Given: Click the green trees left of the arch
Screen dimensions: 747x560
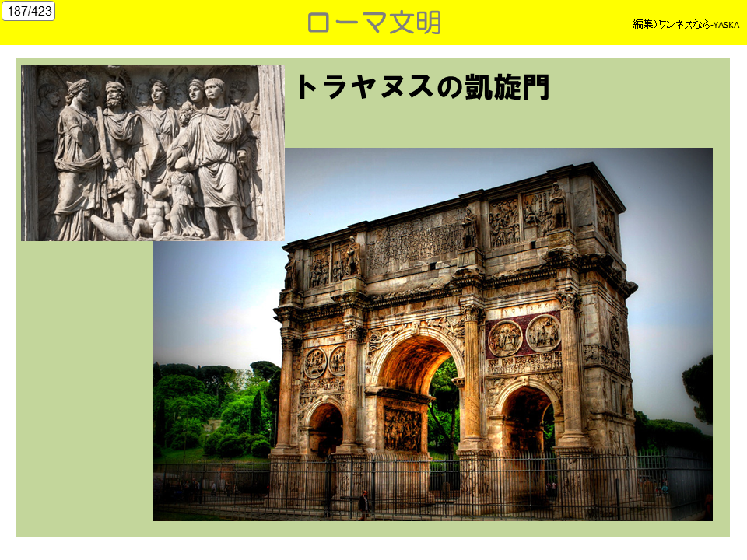Looking at the screenshot, I should [210, 412].
